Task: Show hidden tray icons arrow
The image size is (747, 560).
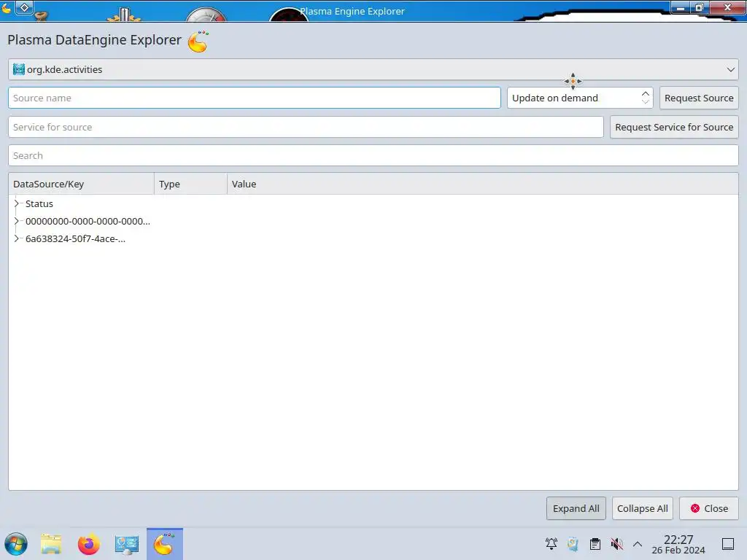Action: [x=638, y=544]
